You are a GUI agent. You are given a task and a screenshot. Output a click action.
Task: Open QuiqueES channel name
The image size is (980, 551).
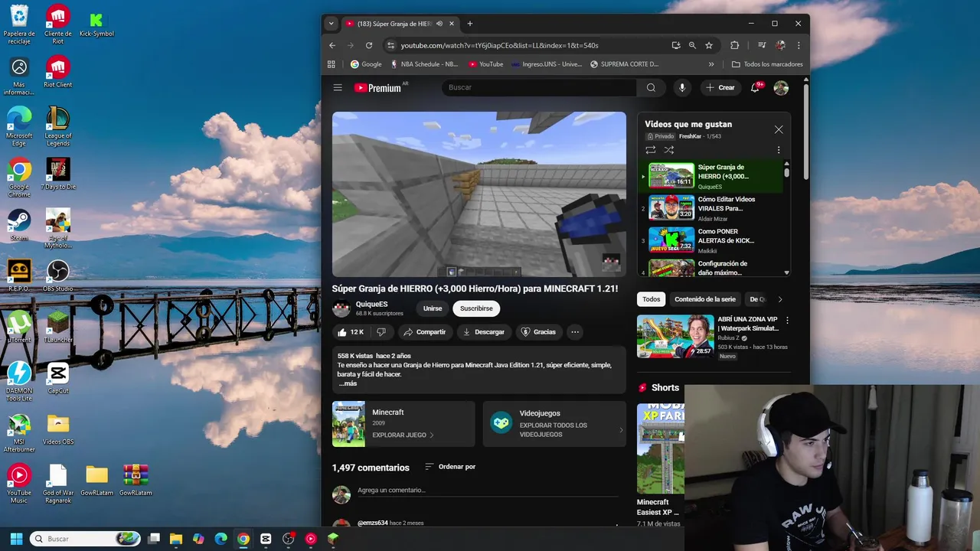click(372, 304)
